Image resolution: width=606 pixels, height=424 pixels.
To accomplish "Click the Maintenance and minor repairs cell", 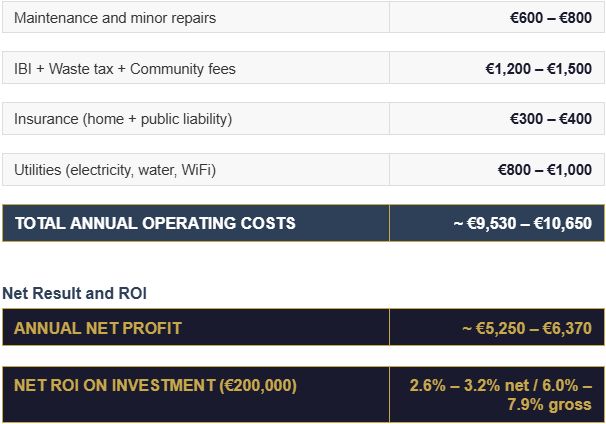I will pyautogui.click(x=115, y=18).
